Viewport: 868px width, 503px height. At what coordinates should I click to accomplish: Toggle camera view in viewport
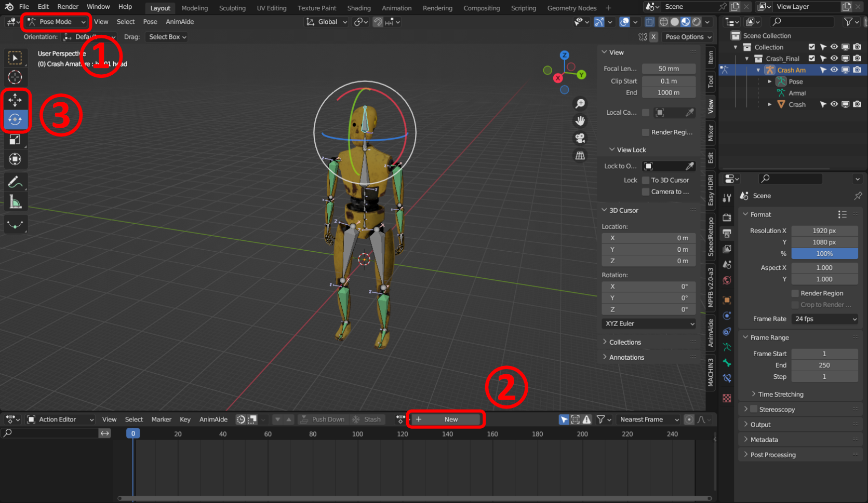click(x=580, y=138)
